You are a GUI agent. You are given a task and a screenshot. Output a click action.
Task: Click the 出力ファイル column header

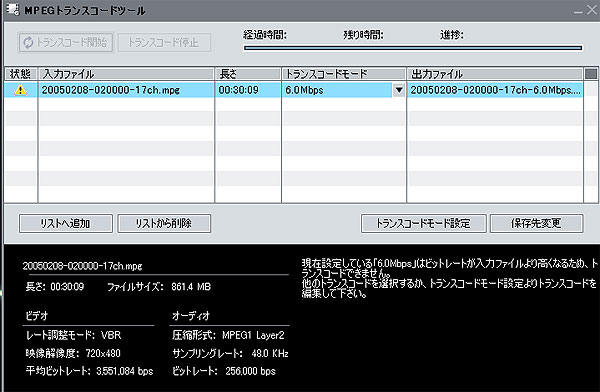(495, 74)
